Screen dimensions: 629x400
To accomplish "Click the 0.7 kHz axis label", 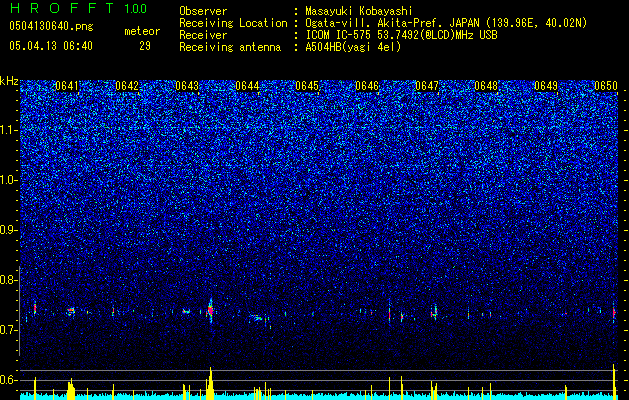I will (x=9, y=330).
